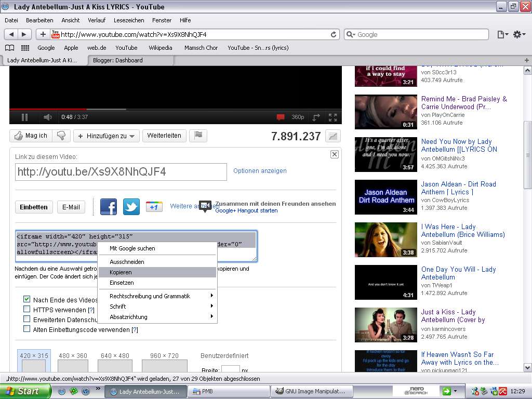Enable Erweiterten Datenschutz checkbox
Viewport: 532px width, 399px height.
27,319
